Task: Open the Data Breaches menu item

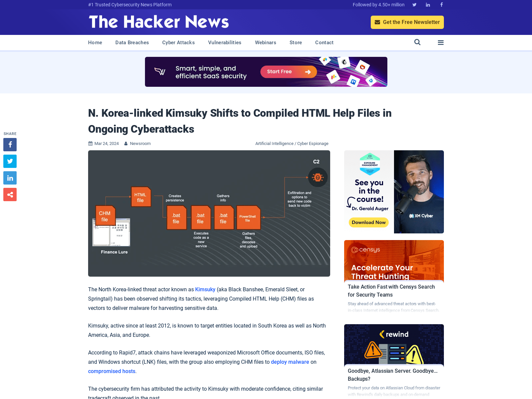Action: (x=132, y=43)
